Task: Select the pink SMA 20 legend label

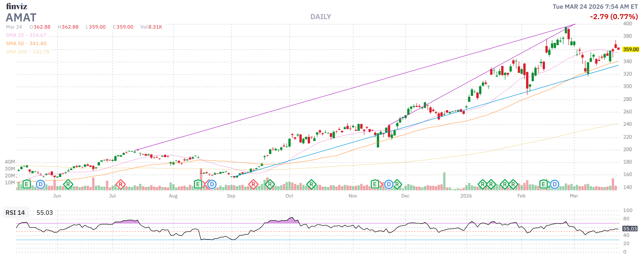Action: [x=15, y=35]
